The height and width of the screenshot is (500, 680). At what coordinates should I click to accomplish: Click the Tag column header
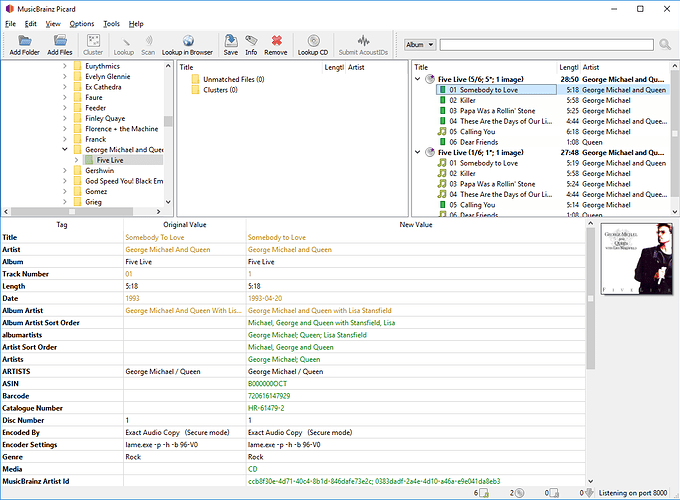click(62, 225)
